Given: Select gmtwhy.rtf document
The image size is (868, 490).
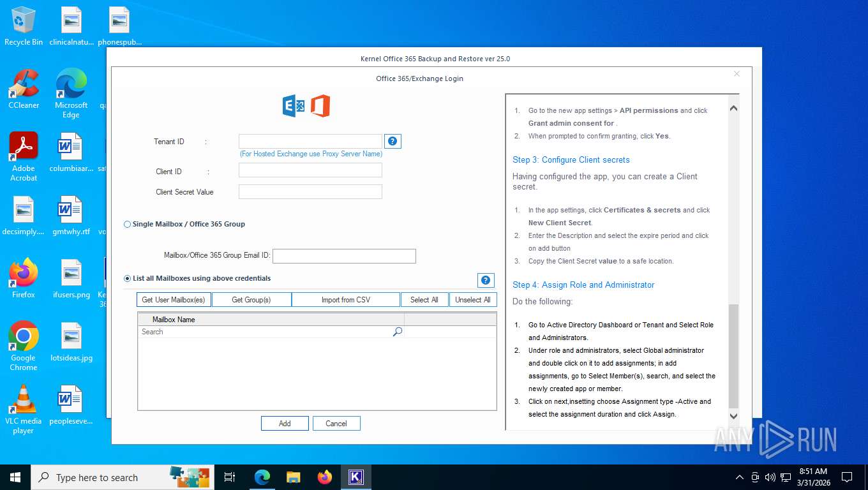Looking at the screenshot, I should pyautogui.click(x=71, y=216).
